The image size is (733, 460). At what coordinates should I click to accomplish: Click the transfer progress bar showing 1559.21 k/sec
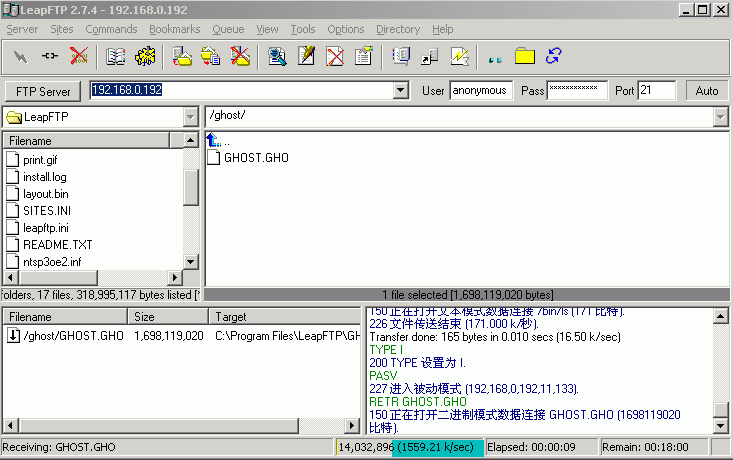pos(410,447)
